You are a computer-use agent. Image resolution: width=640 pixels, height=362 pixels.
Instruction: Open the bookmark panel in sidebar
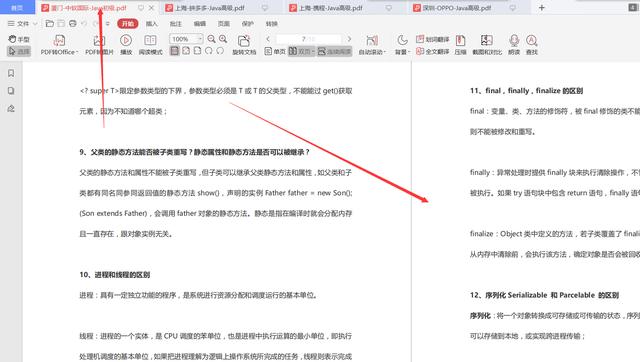[x=11, y=73]
